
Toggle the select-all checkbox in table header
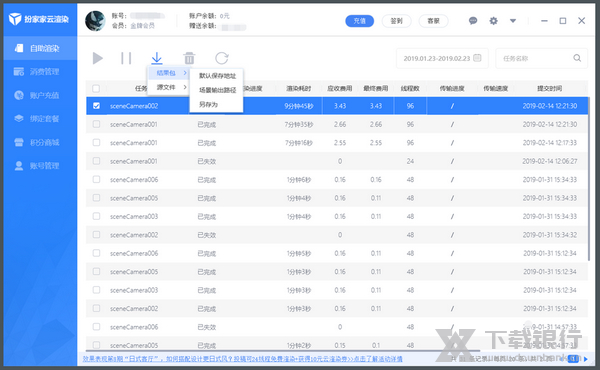click(96, 89)
